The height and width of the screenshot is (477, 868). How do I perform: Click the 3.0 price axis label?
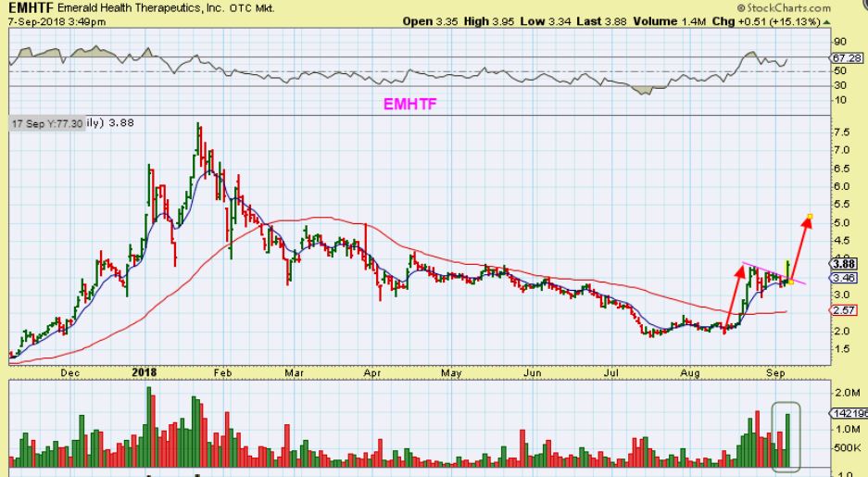(x=841, y=295)
